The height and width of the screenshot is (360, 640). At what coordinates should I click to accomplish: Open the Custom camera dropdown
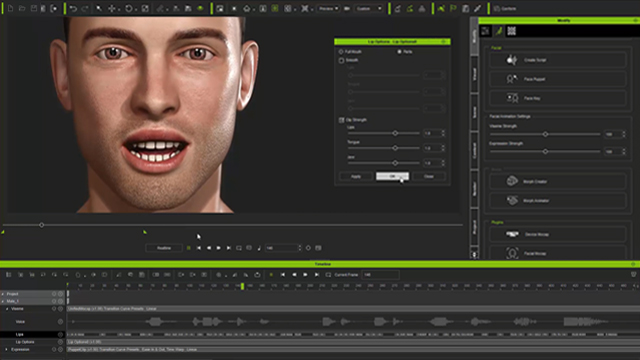369,9
